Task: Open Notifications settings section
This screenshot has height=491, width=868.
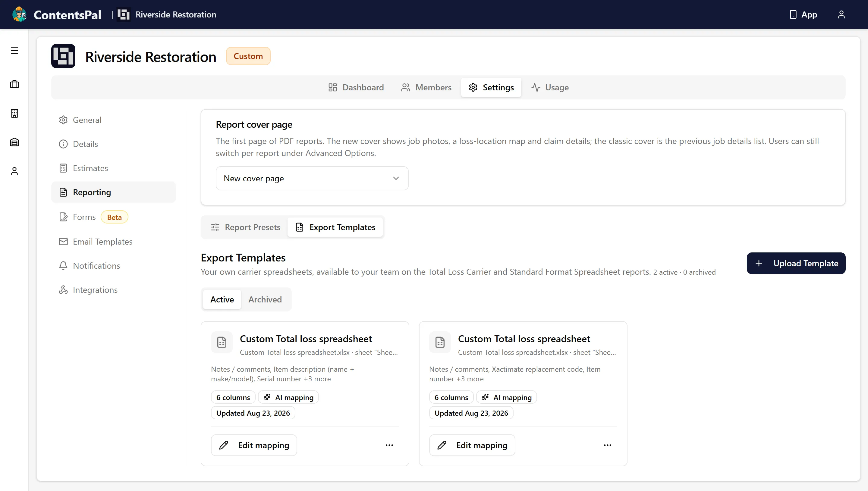Action: pos(114,266)
